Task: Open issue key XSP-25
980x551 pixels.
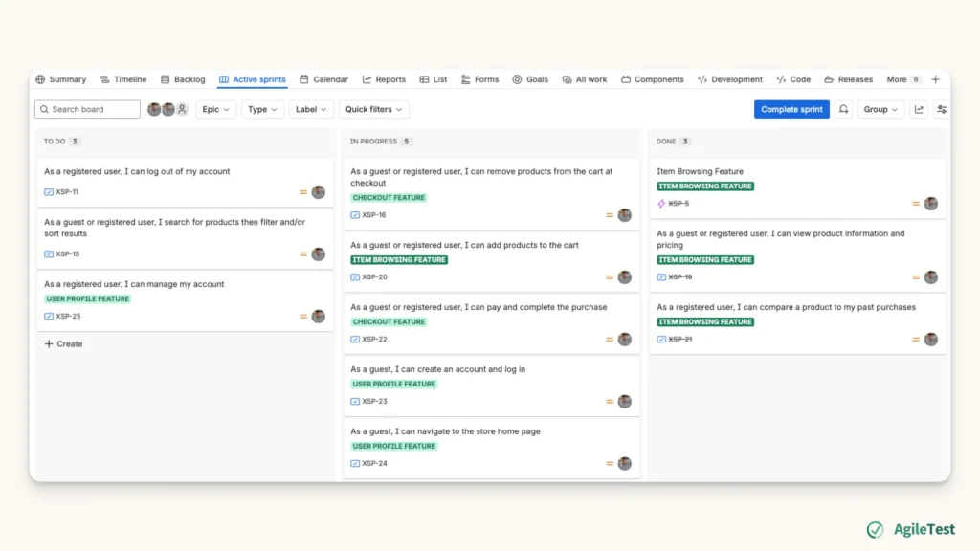Action: coord(68,316)
